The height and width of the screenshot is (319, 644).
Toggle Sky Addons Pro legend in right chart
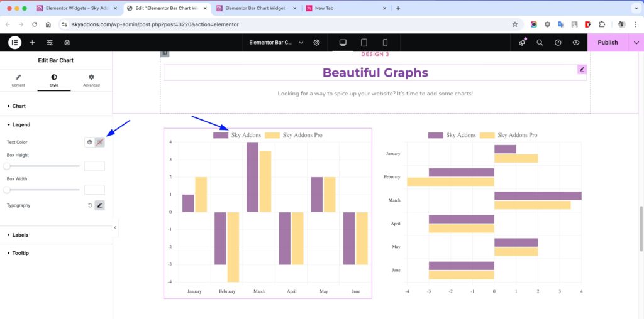(x=508, y=135)
